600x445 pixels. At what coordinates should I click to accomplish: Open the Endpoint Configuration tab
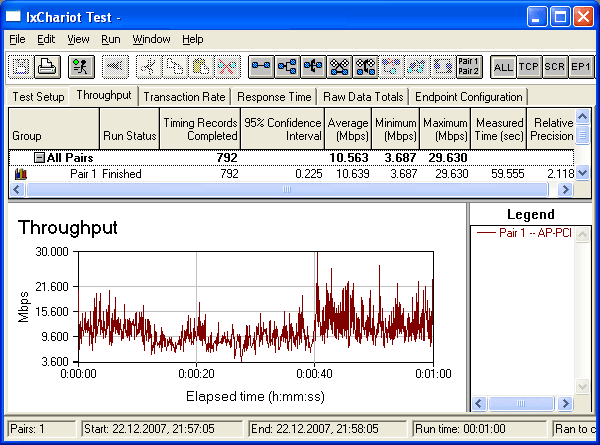469,97
